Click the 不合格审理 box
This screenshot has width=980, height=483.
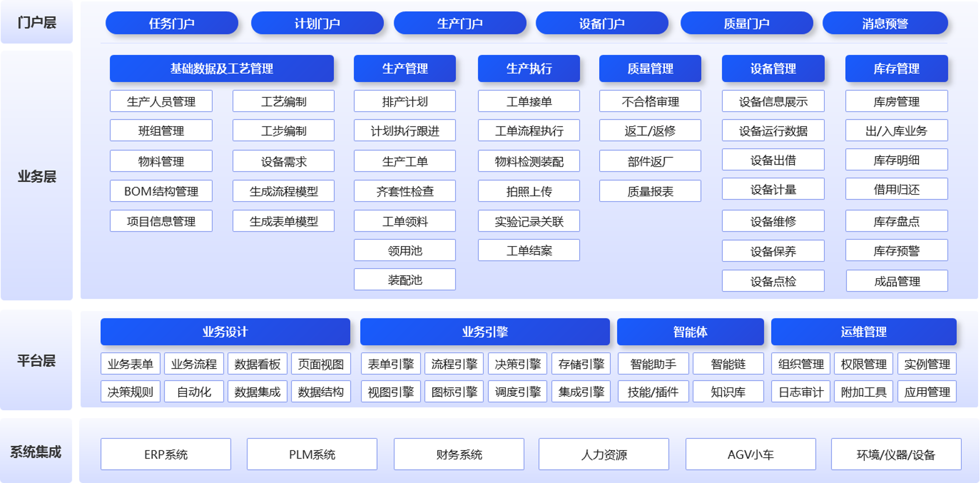[650, 101]
